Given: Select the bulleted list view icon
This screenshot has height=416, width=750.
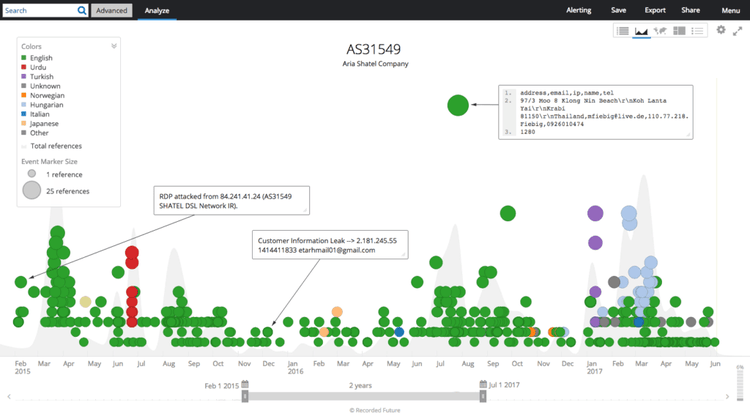Looking at the screenshot, I should (x=699, y=31).
